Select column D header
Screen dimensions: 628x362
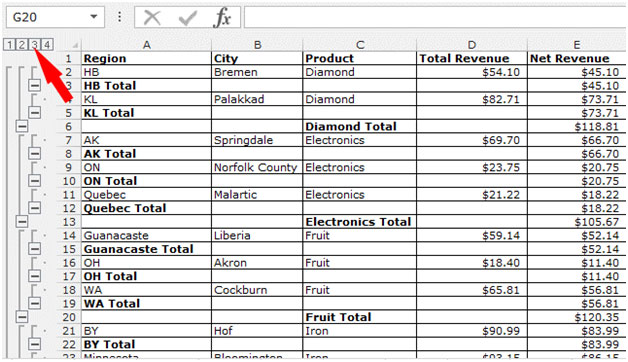click(x=472, y=45)
